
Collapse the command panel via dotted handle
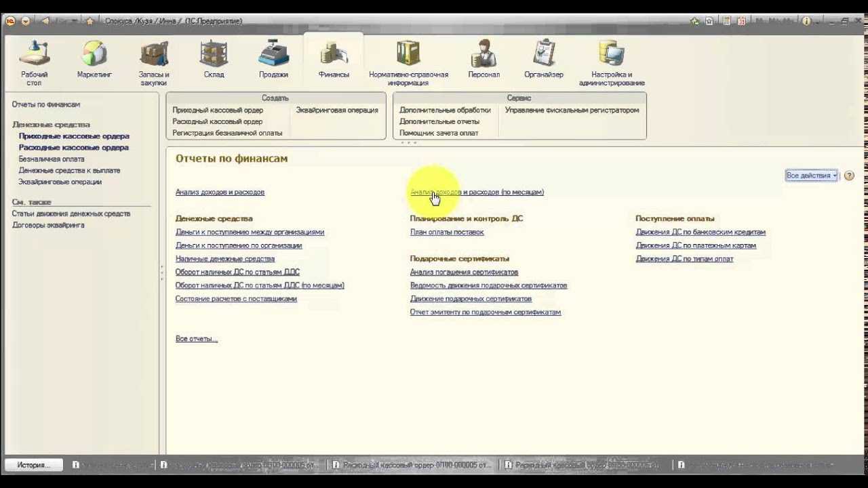click(409, 143)
